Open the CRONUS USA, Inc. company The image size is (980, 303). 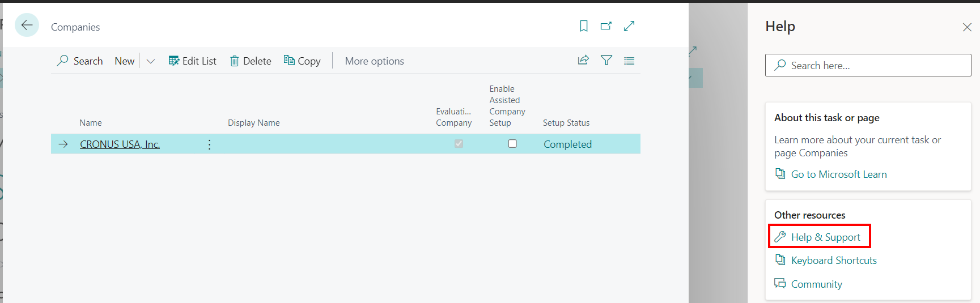coord(120,144)
